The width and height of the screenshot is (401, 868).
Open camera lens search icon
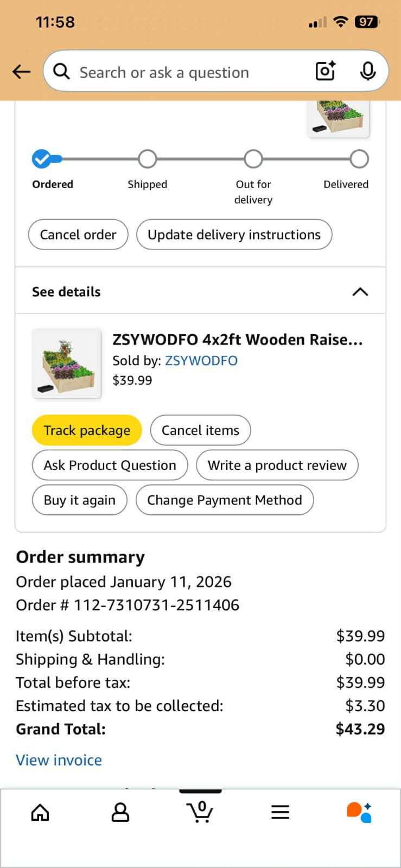(325, 71)
